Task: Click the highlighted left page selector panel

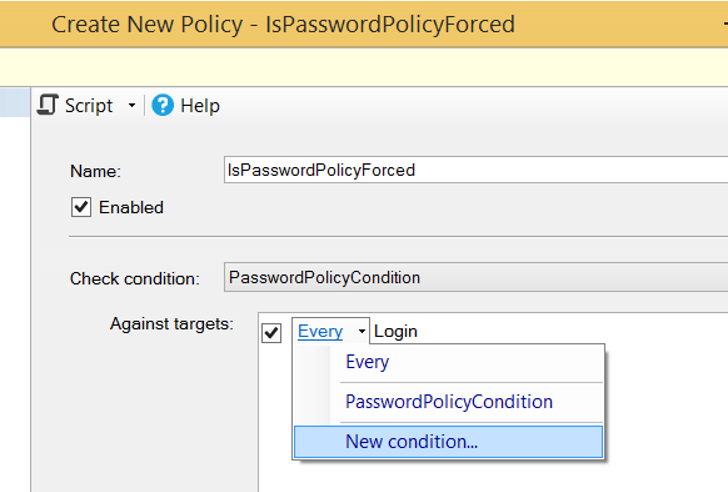Action: coord(15,102)
